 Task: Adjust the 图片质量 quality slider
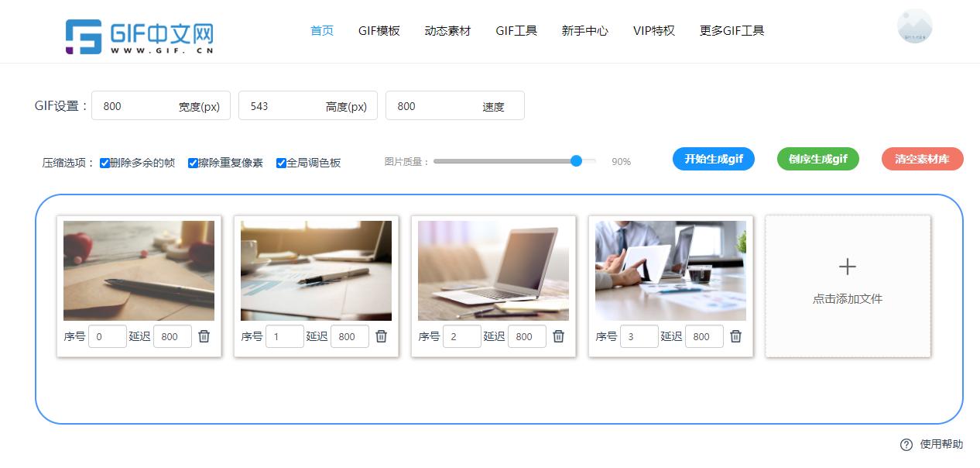[575, 161]
